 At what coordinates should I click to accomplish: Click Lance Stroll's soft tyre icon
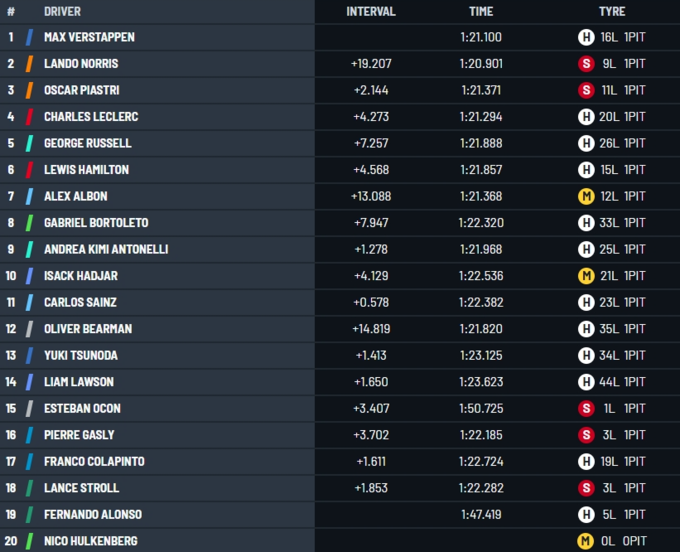(x=586, y=488)
